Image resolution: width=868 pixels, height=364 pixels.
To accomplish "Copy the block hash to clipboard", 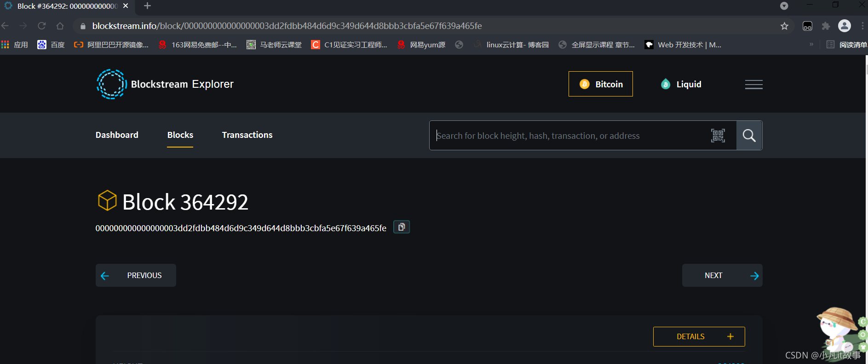I will 402,227.
